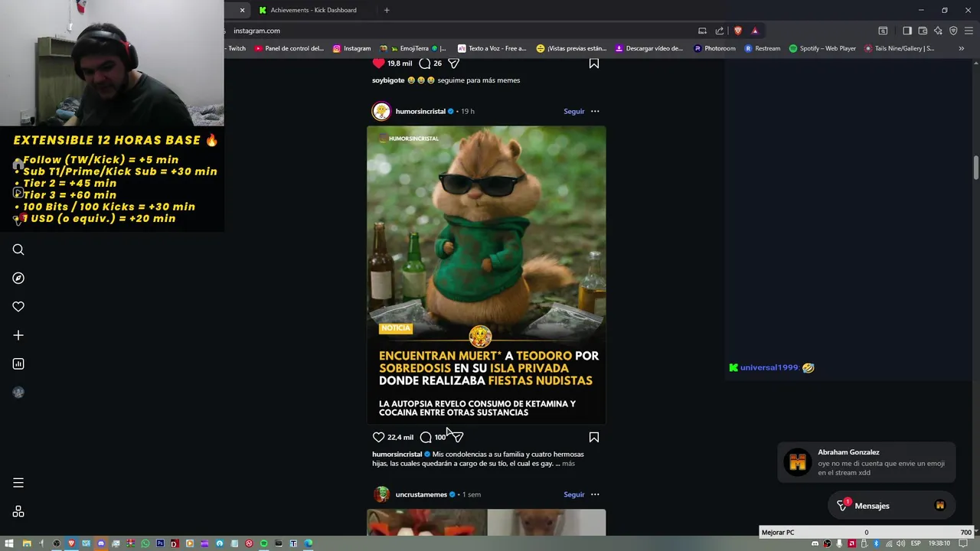Open notifications heart icon in sidebar
The width and height of the screenshot is (980, 551).
(x=18, y=306)
